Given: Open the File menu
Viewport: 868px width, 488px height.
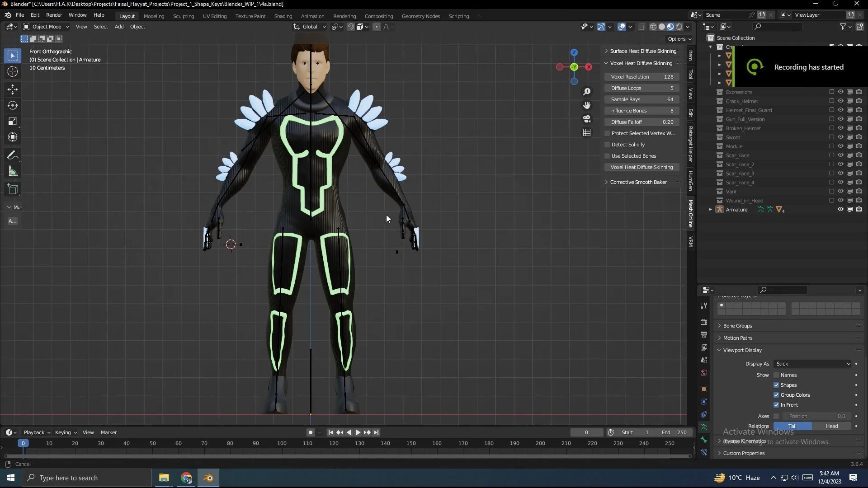Looking at the screenshot, I should click(x=20, y=15).
